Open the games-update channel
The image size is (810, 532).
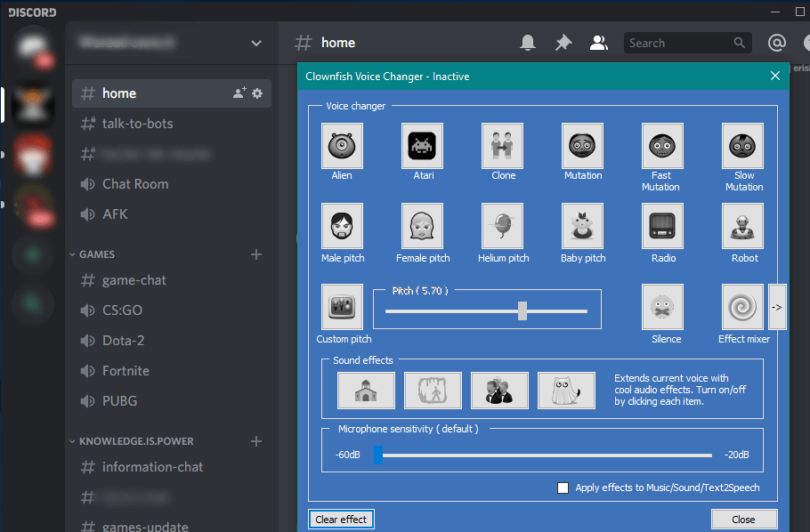point(172,526)
